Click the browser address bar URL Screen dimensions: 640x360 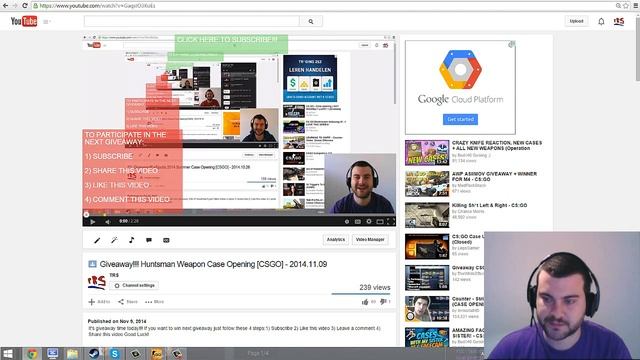[97, 6]
